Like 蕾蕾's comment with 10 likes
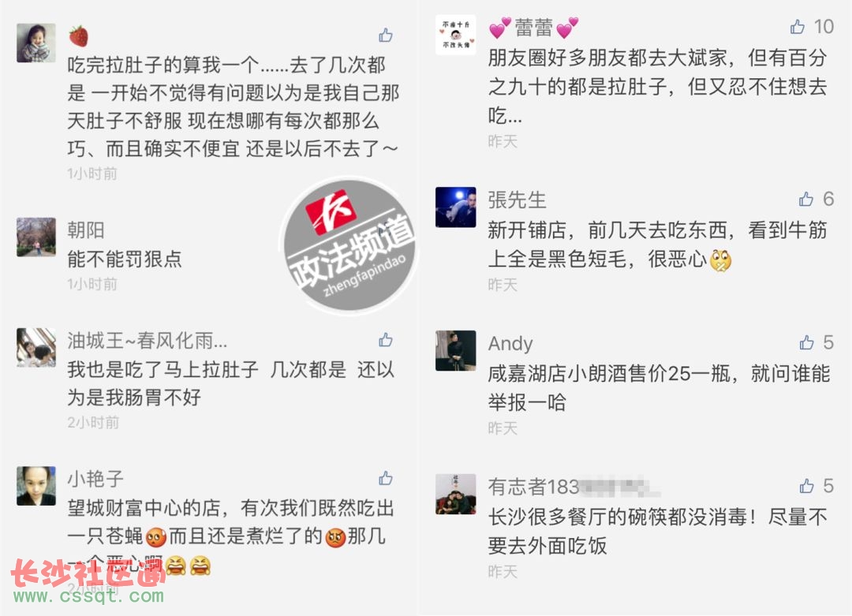Image resolution: width=852 pixels, height=616 pixels. coord(798,26)
